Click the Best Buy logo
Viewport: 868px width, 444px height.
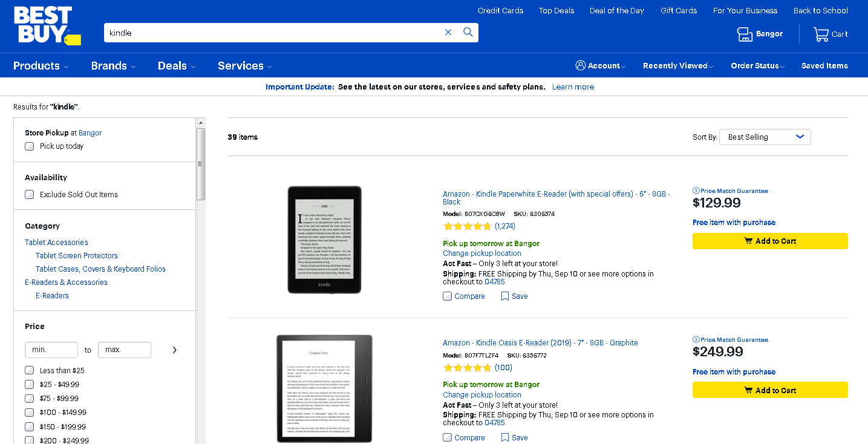coord(46,25)
